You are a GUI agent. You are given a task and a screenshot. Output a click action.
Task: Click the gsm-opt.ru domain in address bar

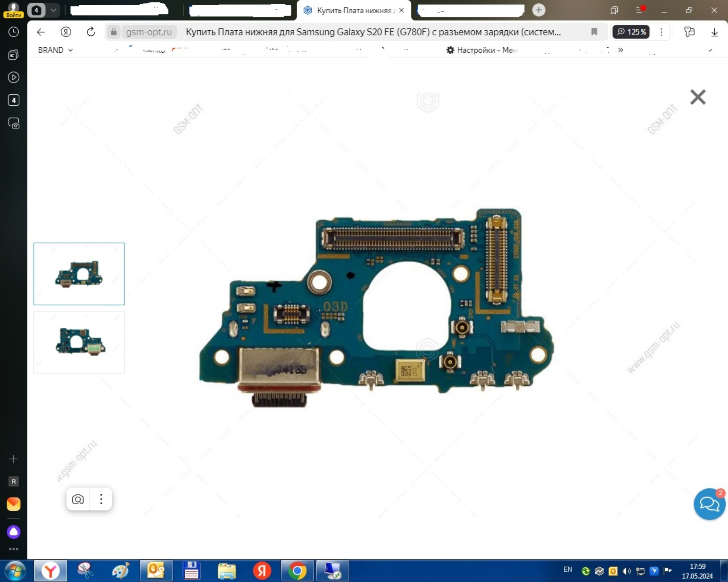149,32
